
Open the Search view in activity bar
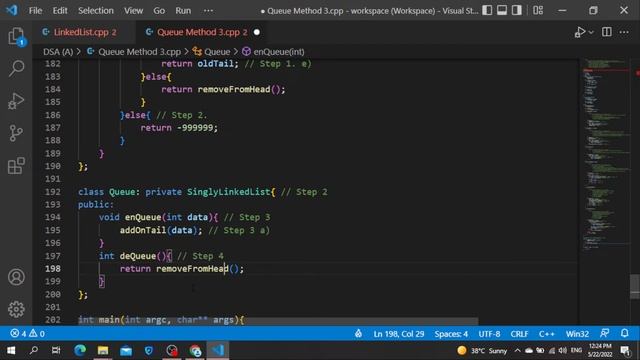(x=16, y=68)
